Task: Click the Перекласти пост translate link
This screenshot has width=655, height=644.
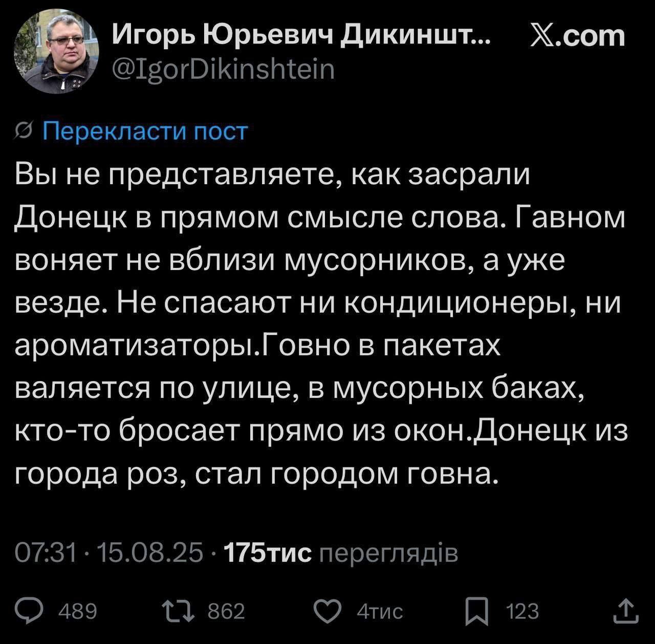Action: (145, 131)
